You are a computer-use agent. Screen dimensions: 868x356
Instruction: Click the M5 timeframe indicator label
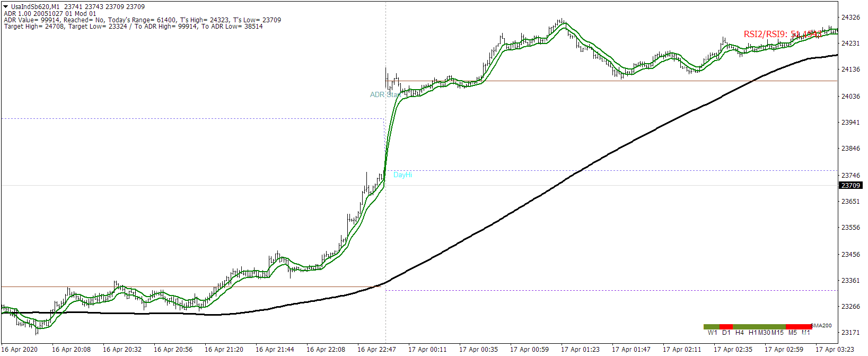click(x=792, y=333)
